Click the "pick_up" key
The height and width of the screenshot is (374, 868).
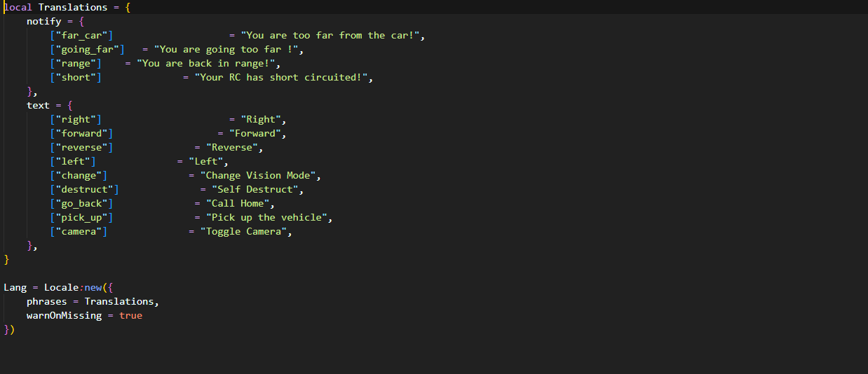point(81,217)
